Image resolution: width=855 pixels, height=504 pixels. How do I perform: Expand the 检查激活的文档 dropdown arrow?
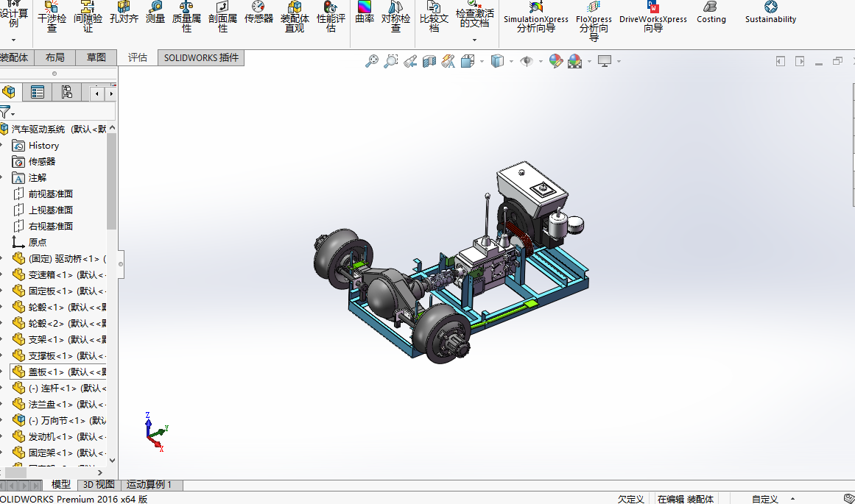[474, 40]
